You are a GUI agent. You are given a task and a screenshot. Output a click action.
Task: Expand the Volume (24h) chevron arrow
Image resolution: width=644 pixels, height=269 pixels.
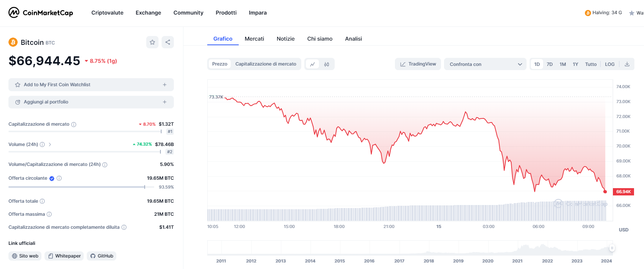[x=50, y=144]
